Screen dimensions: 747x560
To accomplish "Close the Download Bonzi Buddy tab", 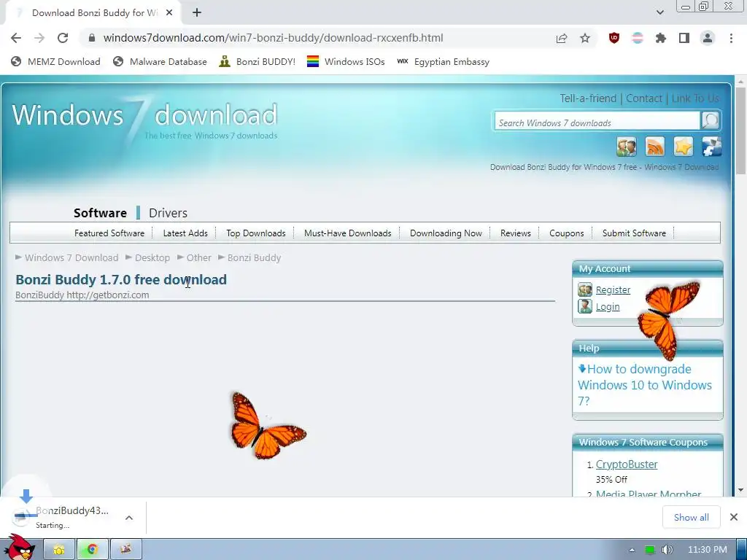I will [169, 13].
